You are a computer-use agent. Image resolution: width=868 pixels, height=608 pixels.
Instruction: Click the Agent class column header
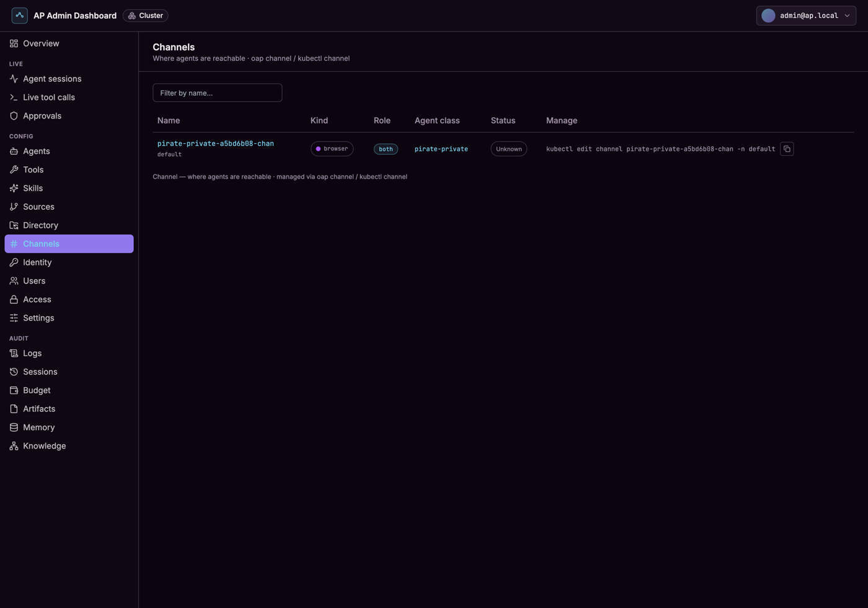(x=437, y=120)
